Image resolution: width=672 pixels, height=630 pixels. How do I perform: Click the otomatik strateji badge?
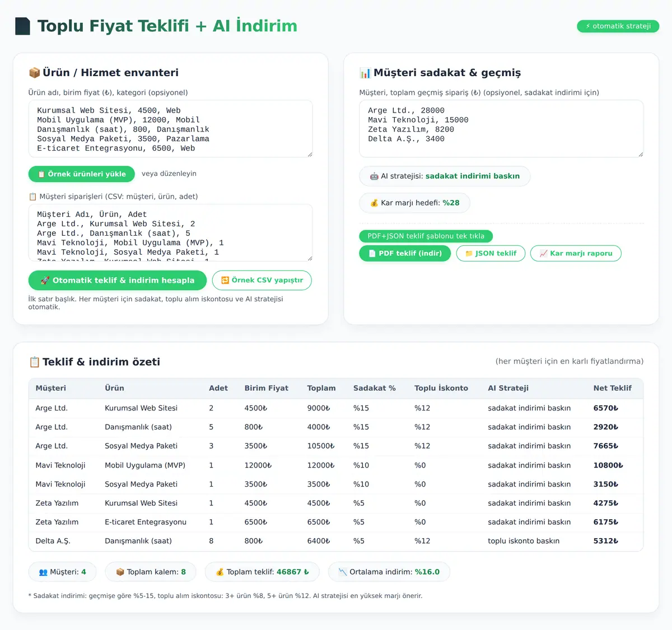click(x=618, y=26)
